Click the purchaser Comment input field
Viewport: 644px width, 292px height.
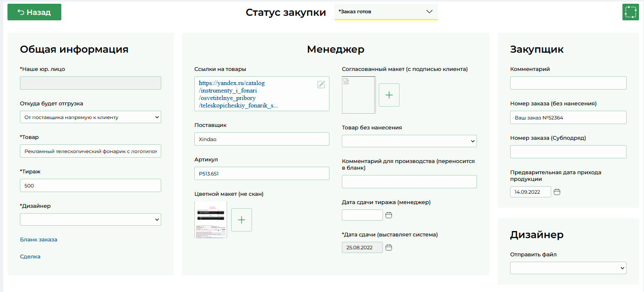(x=568, y=83)
